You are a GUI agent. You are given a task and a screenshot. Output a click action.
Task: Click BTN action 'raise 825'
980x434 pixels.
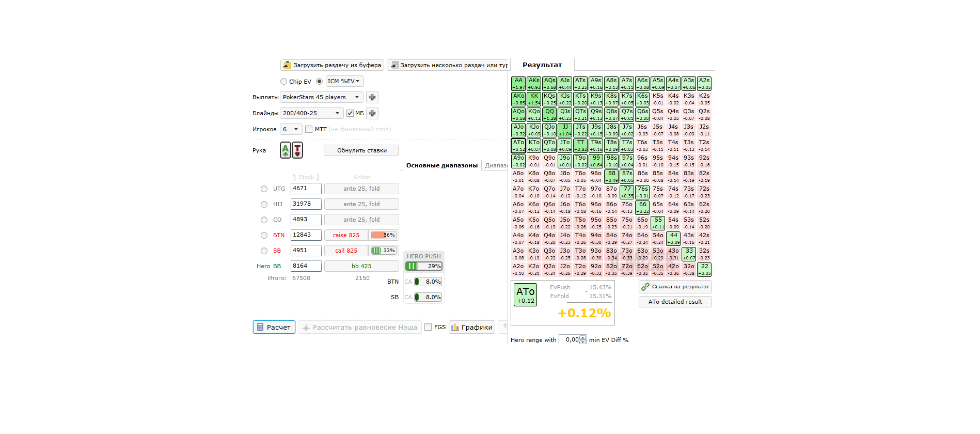coord(346,235)
